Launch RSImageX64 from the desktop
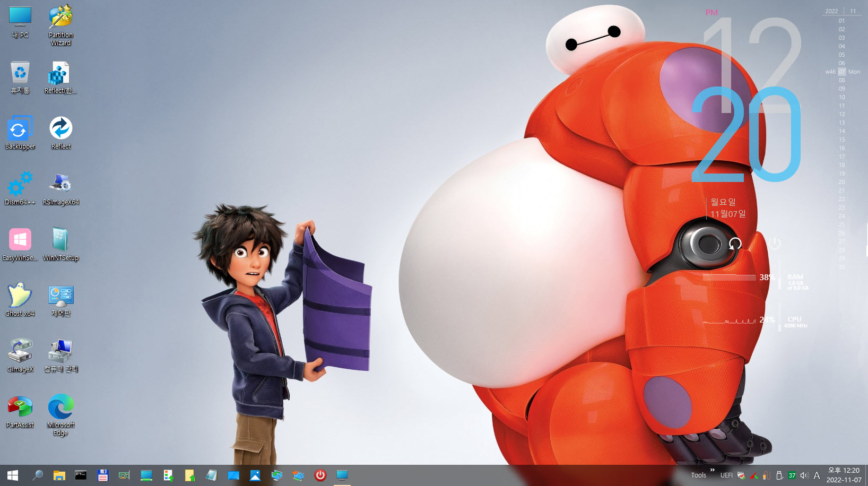Viewport: 868px width, 486px height. (60, 189)
